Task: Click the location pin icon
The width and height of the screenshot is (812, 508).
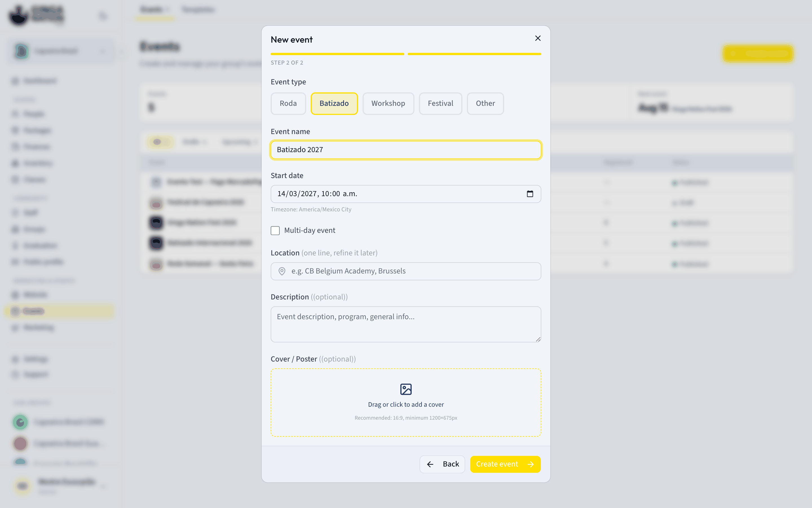Action: click(282, 271)
